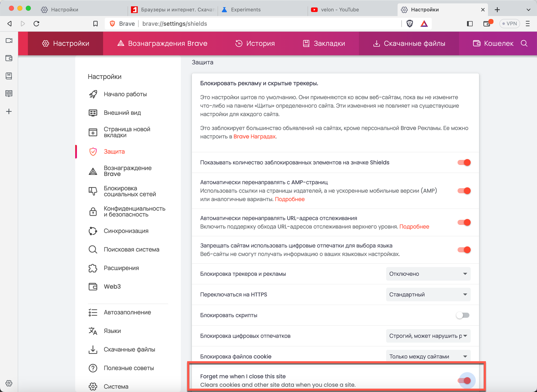The width and height of the screenshot is (537, 392).
Task: Switch to velon - YouTube browser tab
Action: (352, 10)
